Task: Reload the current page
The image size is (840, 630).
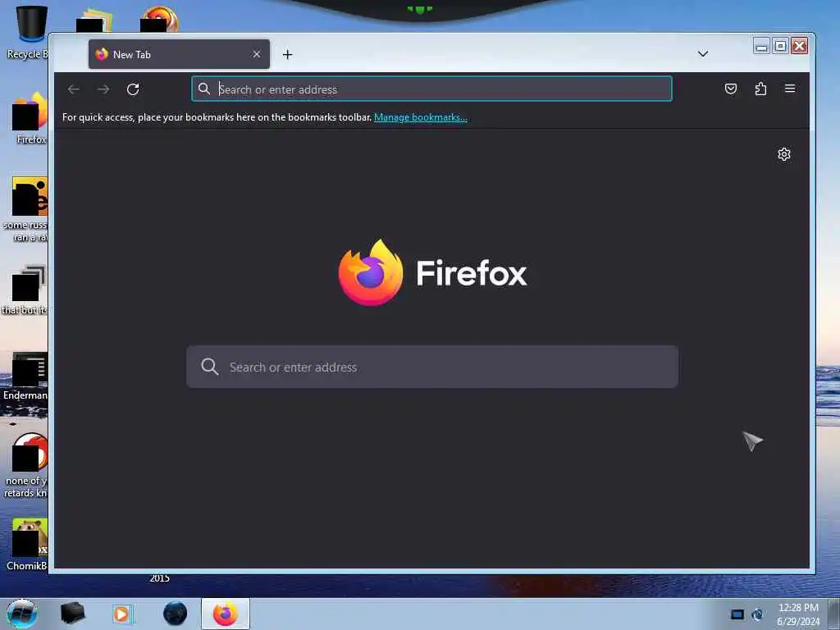Action: click(133, 89)
